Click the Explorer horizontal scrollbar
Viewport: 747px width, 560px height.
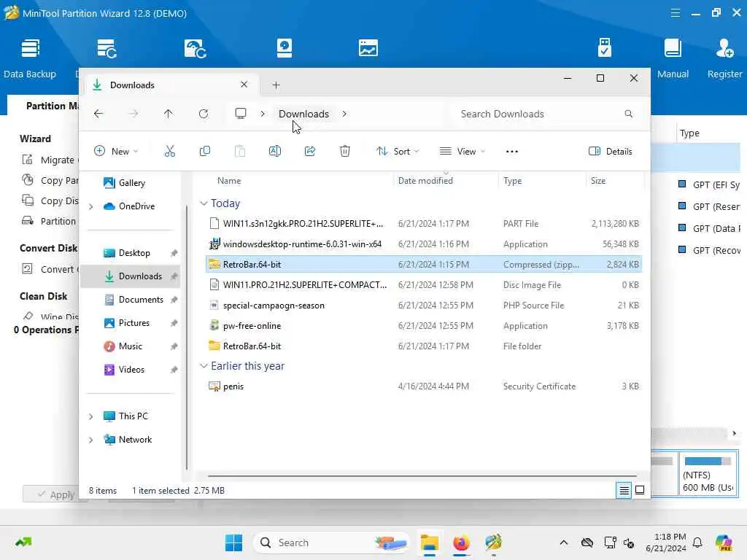(x=422, y=475)
